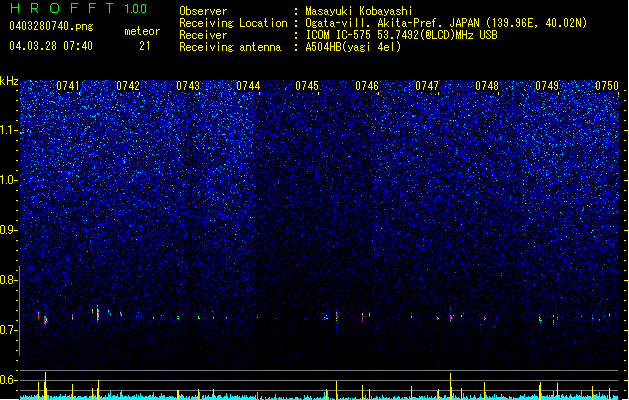Image resolution: width=629 pixels, height=400 pixels.
Task: Click the HROFFT title text
Action: (x=62, y=8)
